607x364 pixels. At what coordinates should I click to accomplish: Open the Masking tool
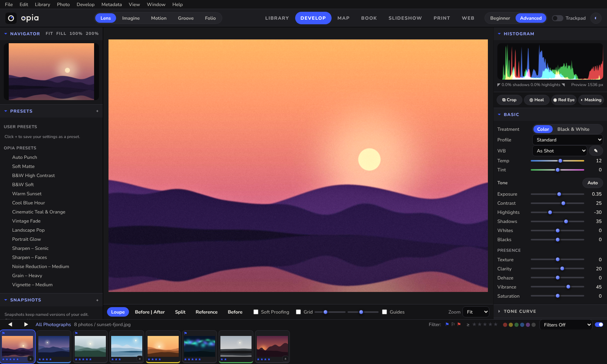tap(591, 100)
